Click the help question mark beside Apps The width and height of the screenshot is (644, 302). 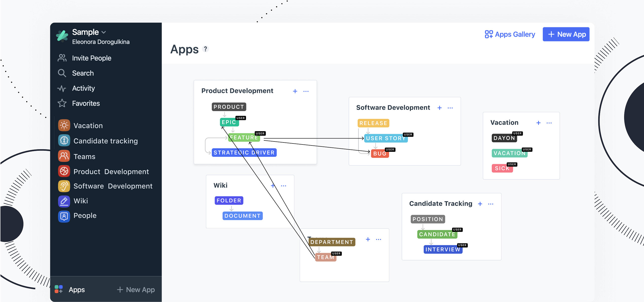pos(205,49)
